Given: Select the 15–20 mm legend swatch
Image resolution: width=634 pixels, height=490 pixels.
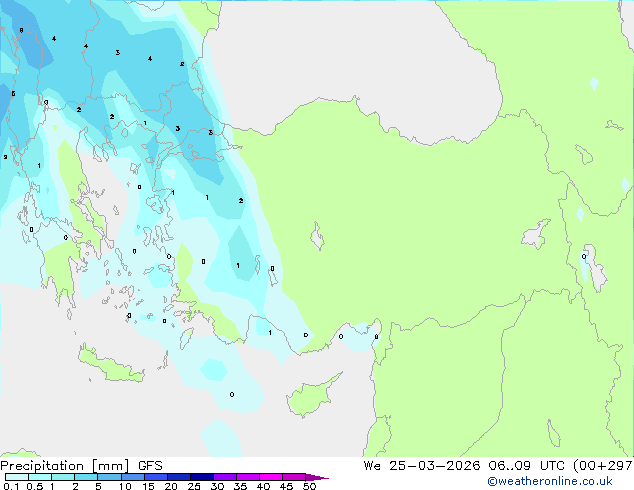Looking at the screenshot, I should 155,477.
